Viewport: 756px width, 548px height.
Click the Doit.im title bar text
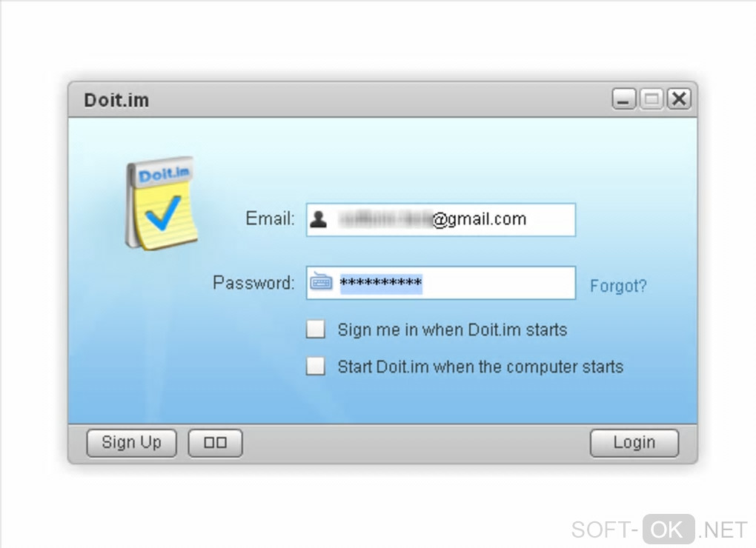[116, 100]
